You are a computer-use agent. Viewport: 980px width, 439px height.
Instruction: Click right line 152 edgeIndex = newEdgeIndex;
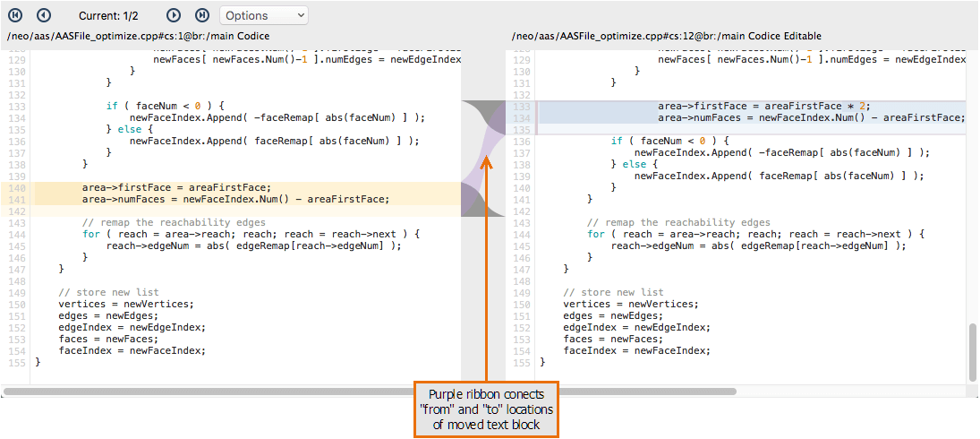pos(637,328)
